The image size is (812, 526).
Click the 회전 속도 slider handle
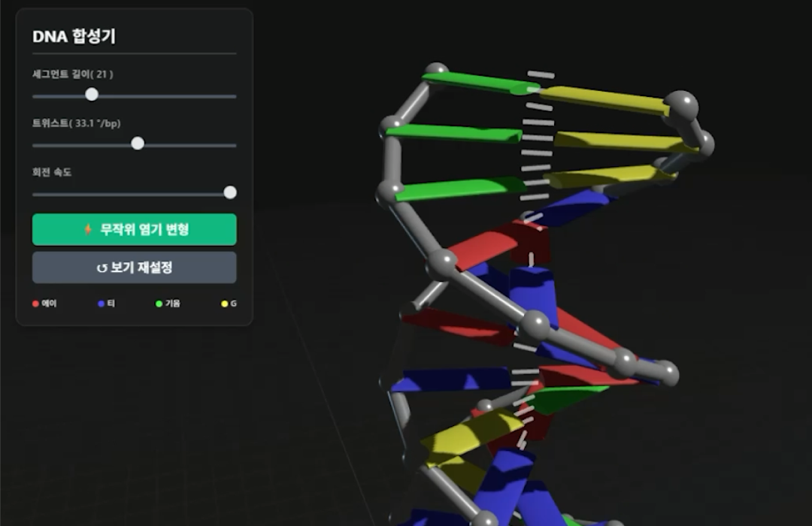(230, 192)
